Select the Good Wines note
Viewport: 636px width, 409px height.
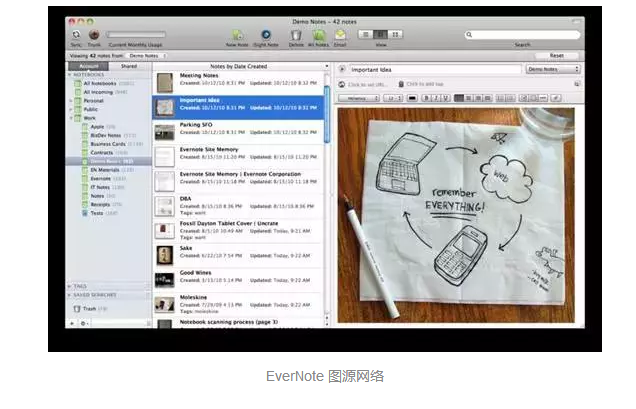pos(238,280)
